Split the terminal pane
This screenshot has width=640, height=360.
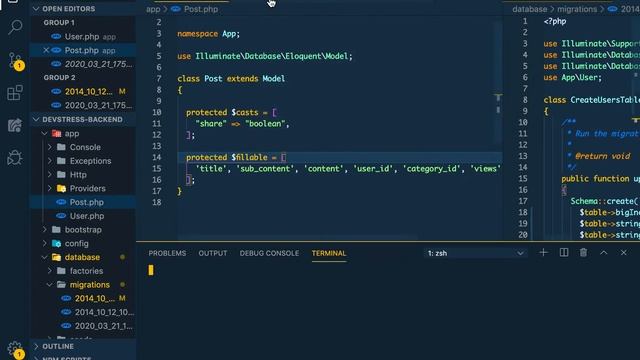(x=564, y=253)
